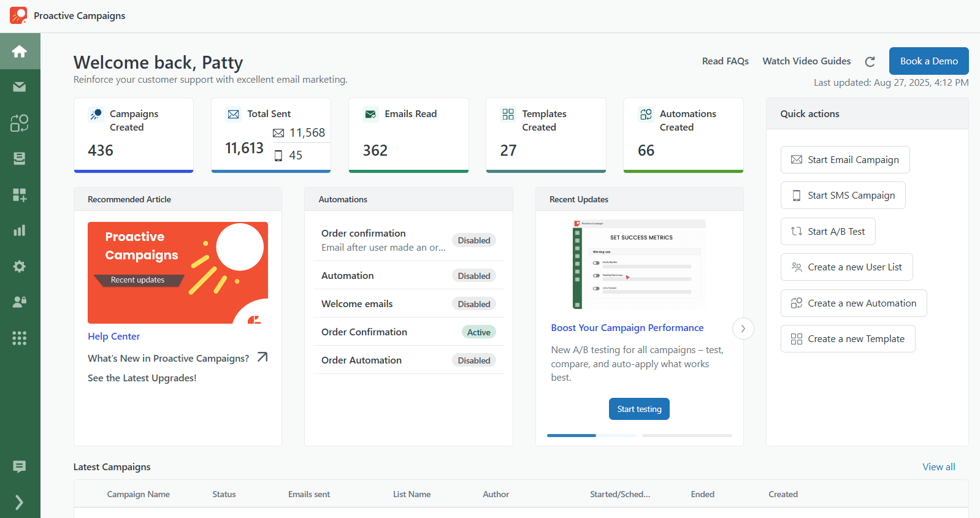Click Disabled badge on Order confirmation automation
980x518 pixels.
pos(474,240)
